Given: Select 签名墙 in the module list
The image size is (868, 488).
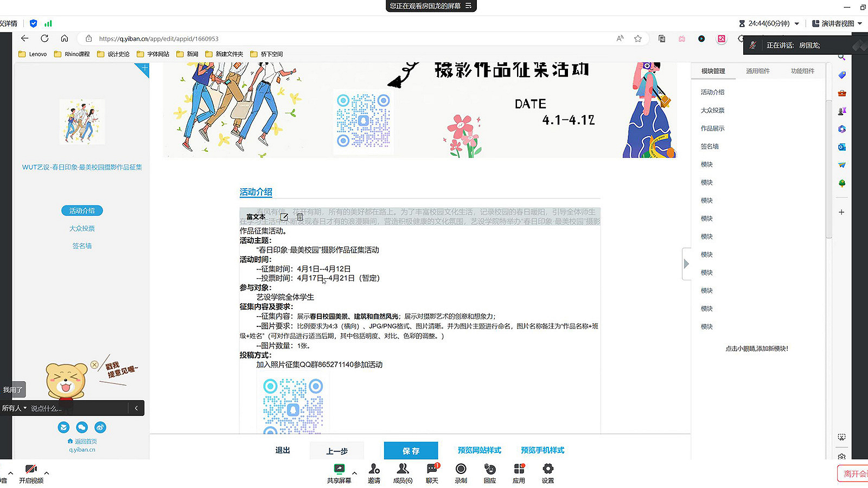Looking at the screenshot, I should (x=710, y=146).
